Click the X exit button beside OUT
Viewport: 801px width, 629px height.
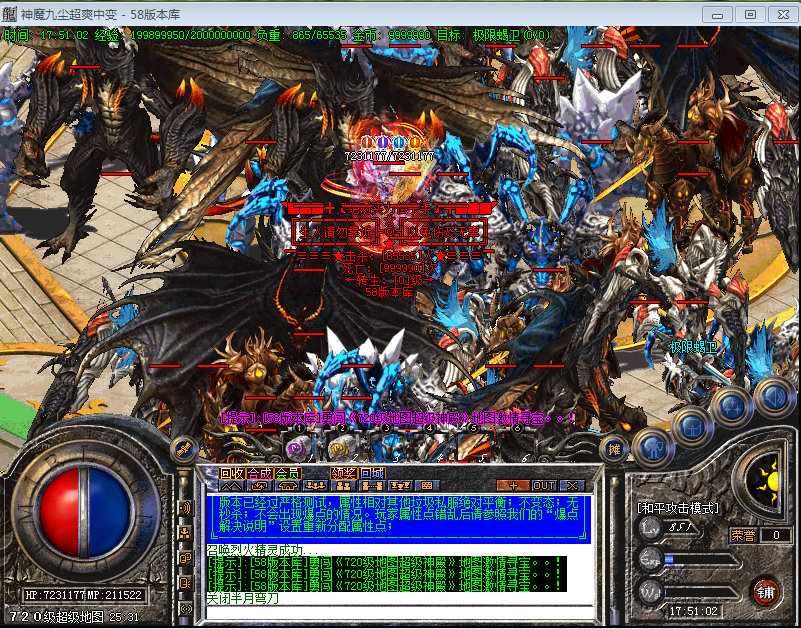pyautogui.click(x=572, y=485)
